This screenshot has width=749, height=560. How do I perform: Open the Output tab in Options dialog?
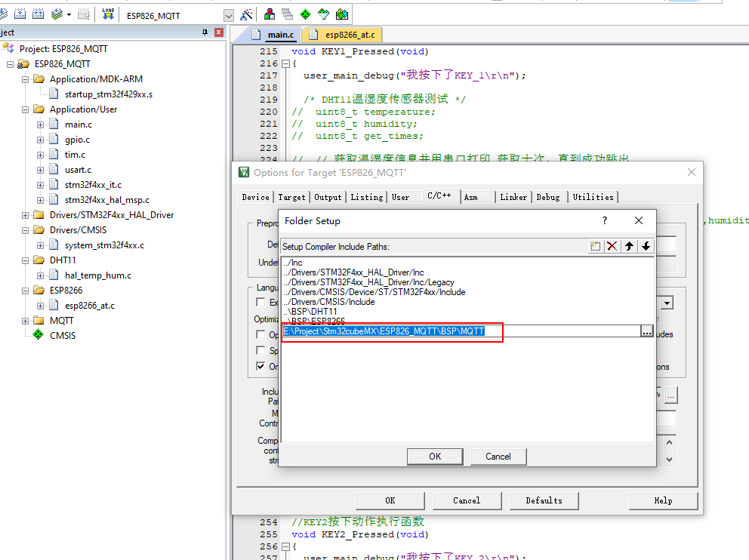click(x=328, y=197)
